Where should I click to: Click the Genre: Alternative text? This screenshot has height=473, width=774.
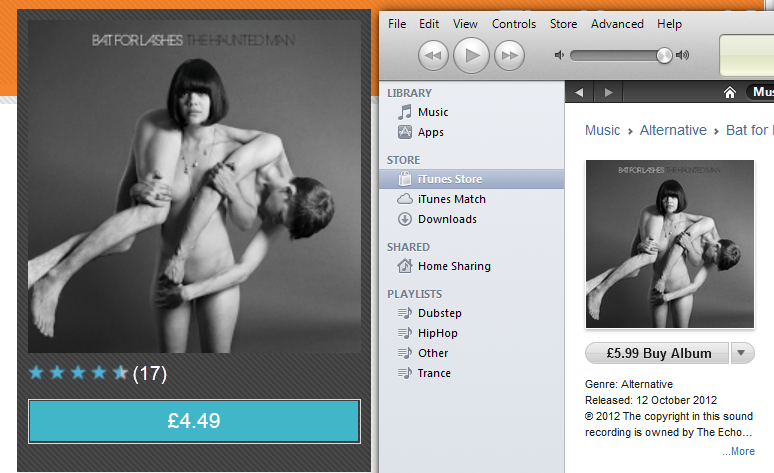pyautogui.click(x=629, y=384)
